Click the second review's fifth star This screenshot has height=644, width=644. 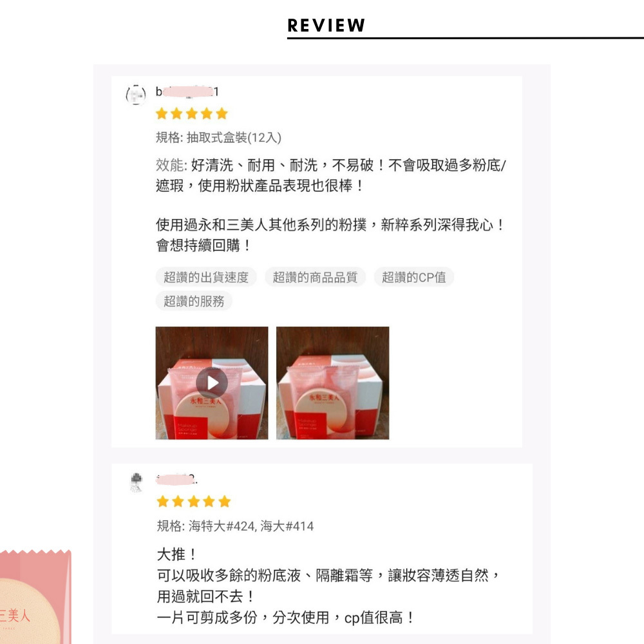(x=224, y=502)
